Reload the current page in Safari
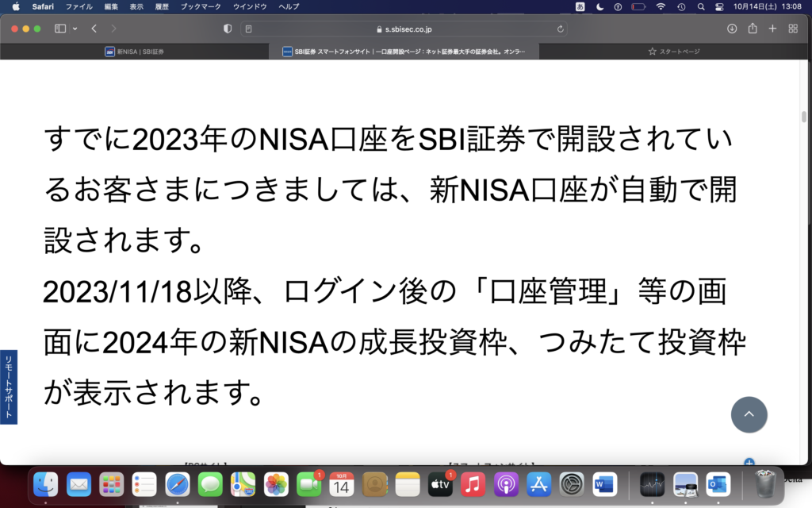Image resolution: width=812 pixels, height=508 pixels. coord(559,28)
